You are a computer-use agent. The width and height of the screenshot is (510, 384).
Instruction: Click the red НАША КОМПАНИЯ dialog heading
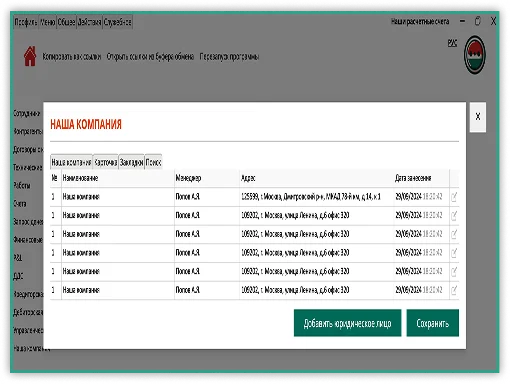[x=86, y=124]
